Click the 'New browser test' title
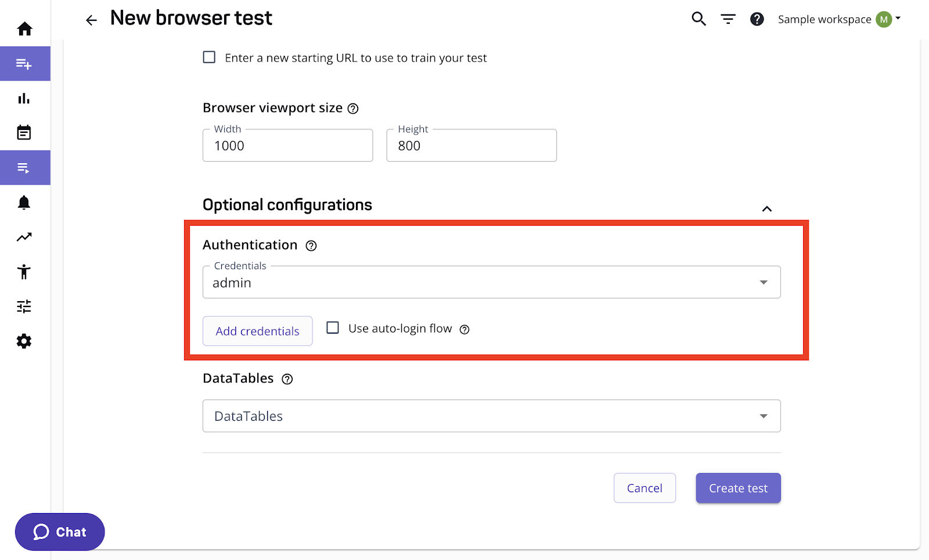Viewport: 929px width, 560px height. click(191, 18)
